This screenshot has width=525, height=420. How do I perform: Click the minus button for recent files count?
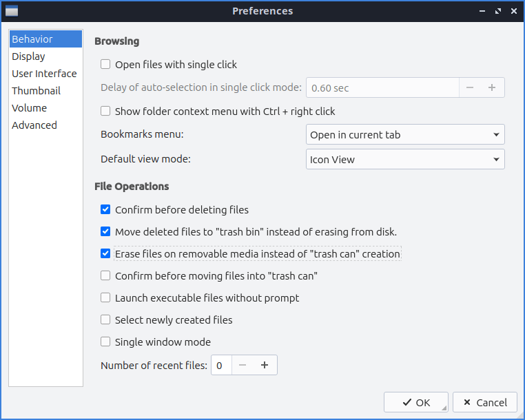(x=243, y=366)
